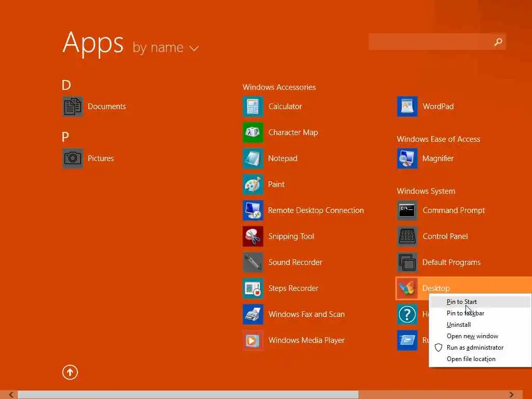Click the 'WordPad' label text
The image size is (532, 399).
[x=438, y=107]
